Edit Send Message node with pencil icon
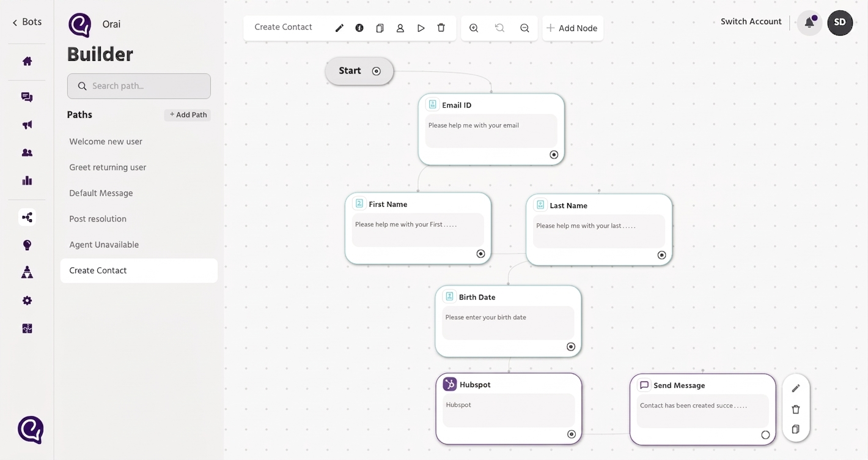 click(796, 388)
